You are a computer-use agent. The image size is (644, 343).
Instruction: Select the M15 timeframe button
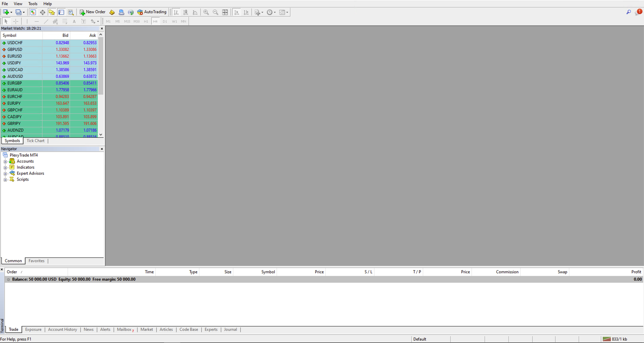click(127, 21)
